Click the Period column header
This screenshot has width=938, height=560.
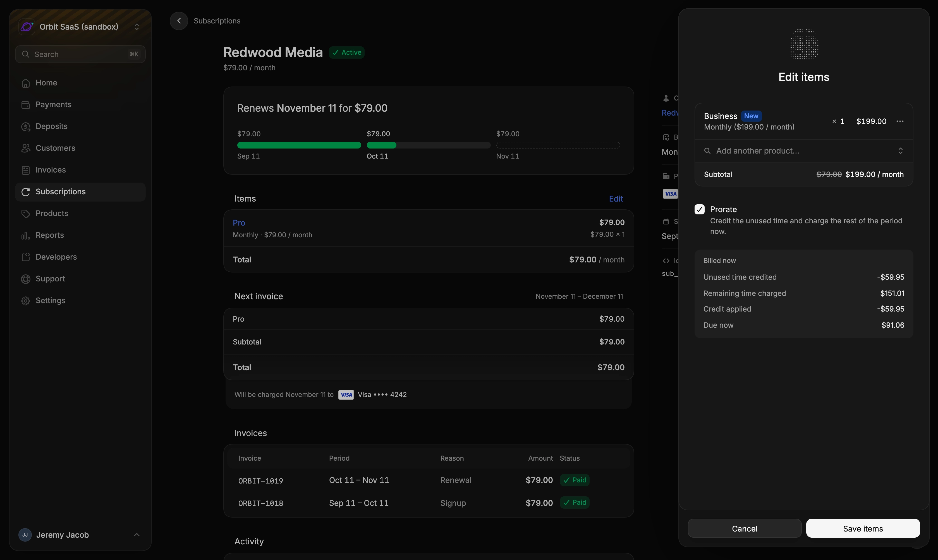point(339,458)
